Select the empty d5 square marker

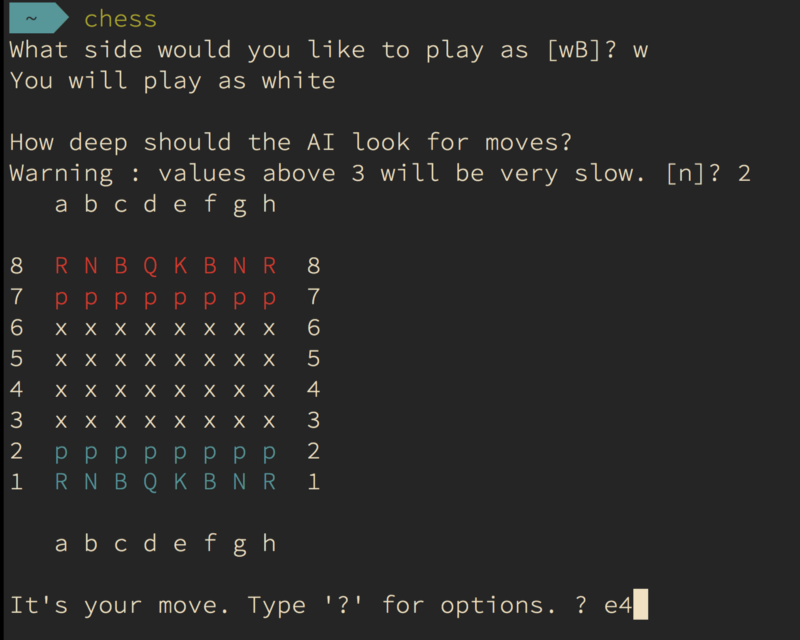(150, 359)
